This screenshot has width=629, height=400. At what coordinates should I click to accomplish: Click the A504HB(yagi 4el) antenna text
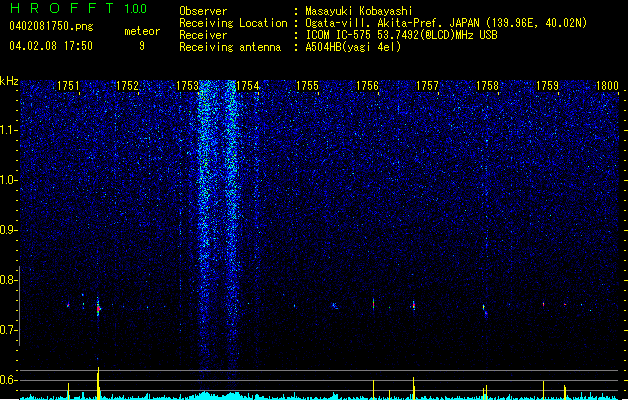[x=353, y=47]
